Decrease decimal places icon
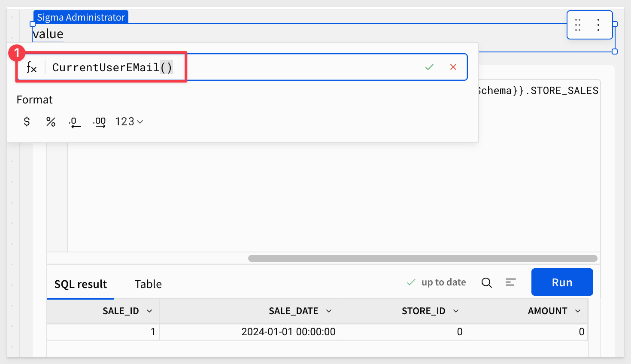The height and width of the screenshot is (364, 631). point(75,122)
